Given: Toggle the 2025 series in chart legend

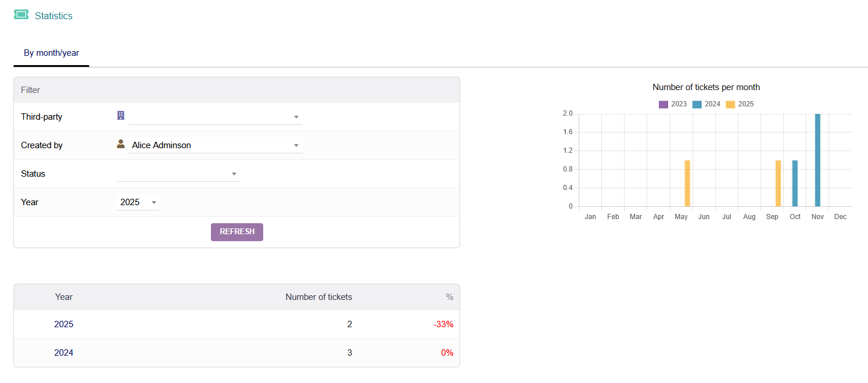Looking at the screenshot, I should [740, 104].
